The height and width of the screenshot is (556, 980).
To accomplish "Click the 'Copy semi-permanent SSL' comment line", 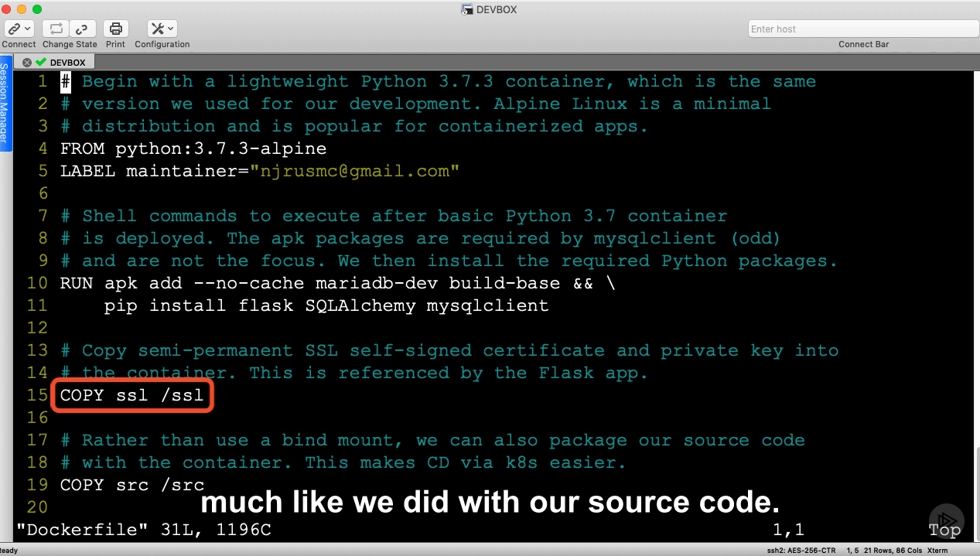I will point(449,350).
